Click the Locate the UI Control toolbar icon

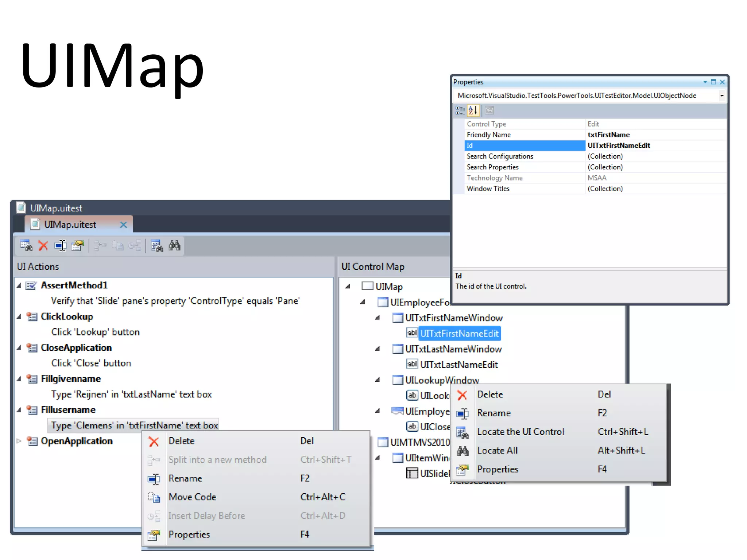[x=157, y=246]
